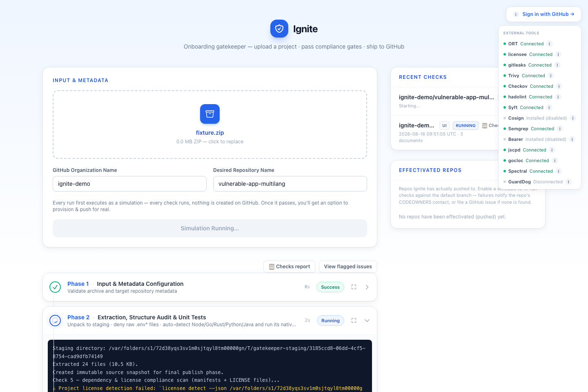
Task: Click View flagged issues button
Action: pyautogui.click(x=348, y=267)
